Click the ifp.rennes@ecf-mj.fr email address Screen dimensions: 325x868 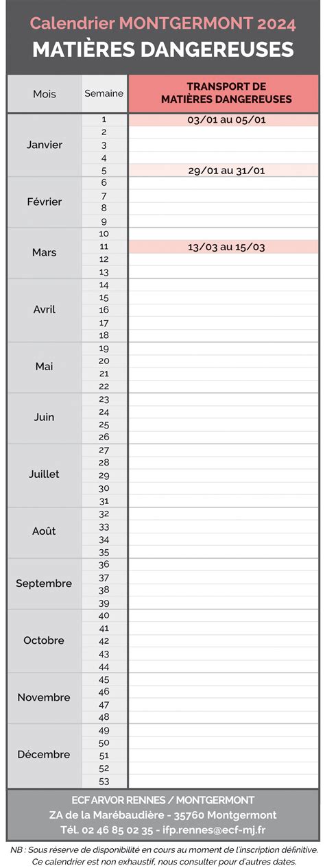(214, 830)
